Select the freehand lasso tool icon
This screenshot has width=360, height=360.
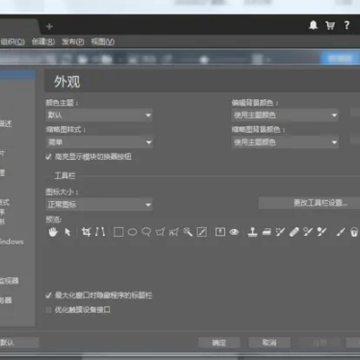coord(146,232)
